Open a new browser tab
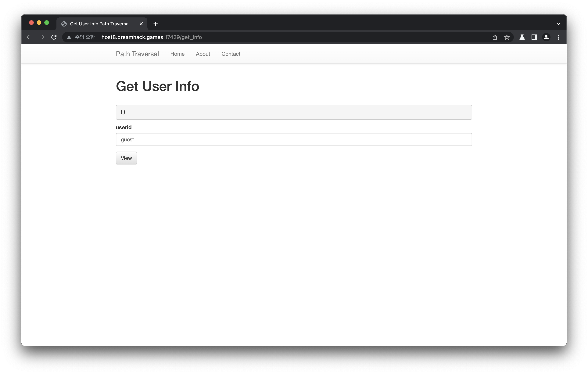 click(156, 24)
